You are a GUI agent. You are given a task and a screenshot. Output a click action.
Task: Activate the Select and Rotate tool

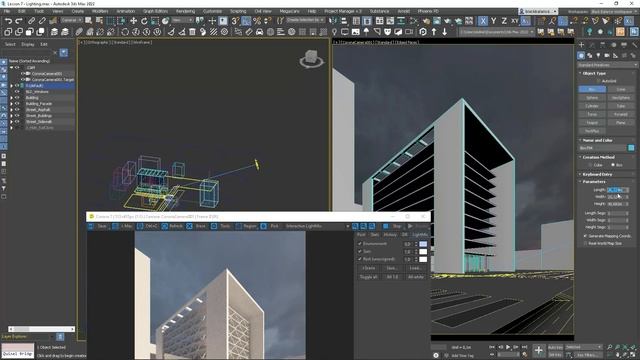tap(144, 20)
